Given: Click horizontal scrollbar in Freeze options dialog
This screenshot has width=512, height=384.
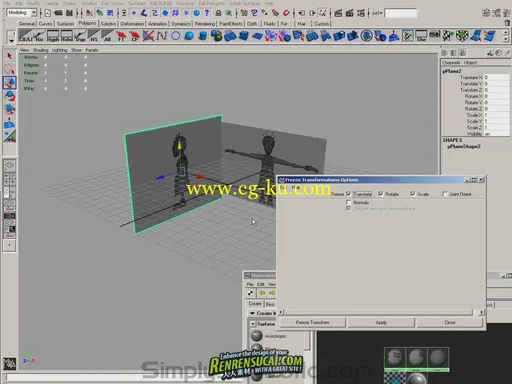Looking at the screenshot, I should click(381, 312).
